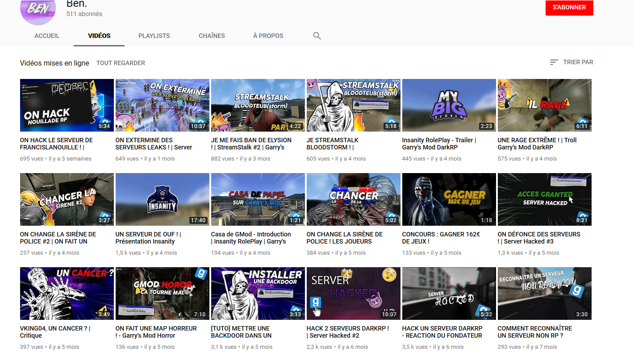
Task: Open the 'My Big Server' thumbnail
Action: click(449, 105)
